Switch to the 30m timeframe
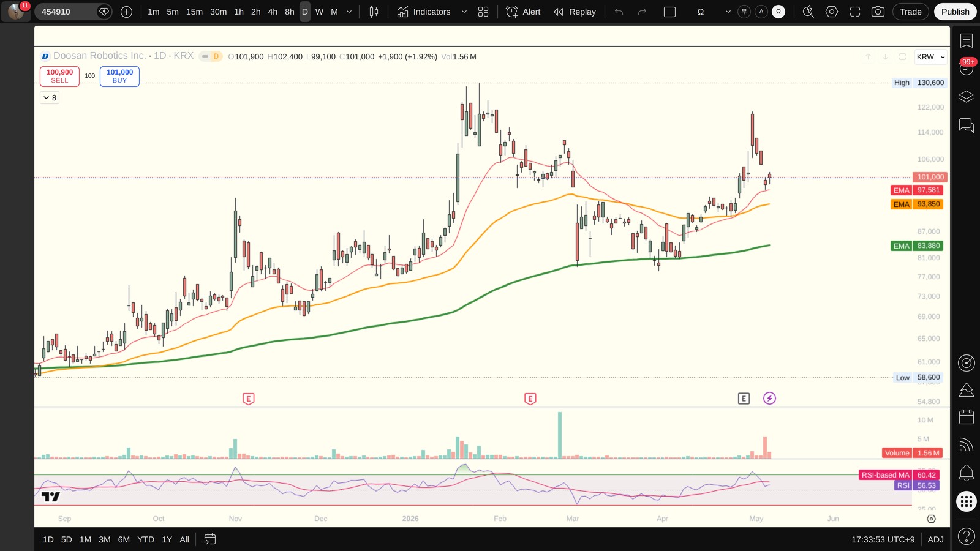The width and height of the screenshot is (980, 551). pyautogui.click(x=218, y=12)
